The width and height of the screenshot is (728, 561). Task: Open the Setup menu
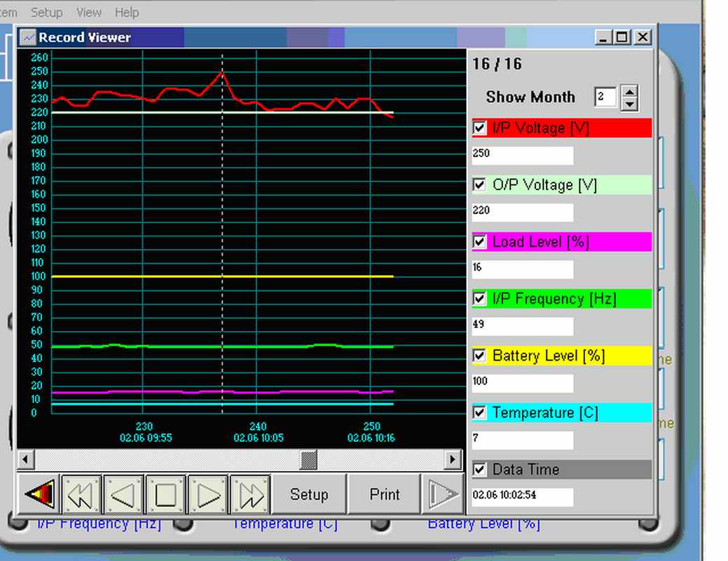pyautogui.click(x=46, y=12)
